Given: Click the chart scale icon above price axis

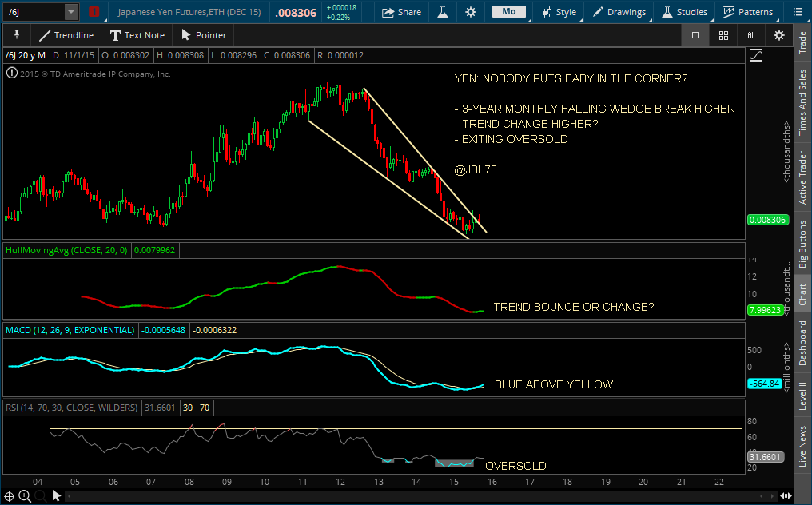Looking at the screenshot, I should pyautogui.click(x=756, y=55).
